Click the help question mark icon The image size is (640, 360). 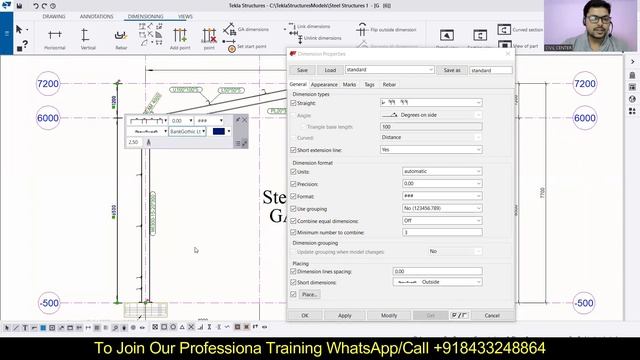(x=25, y=44)
